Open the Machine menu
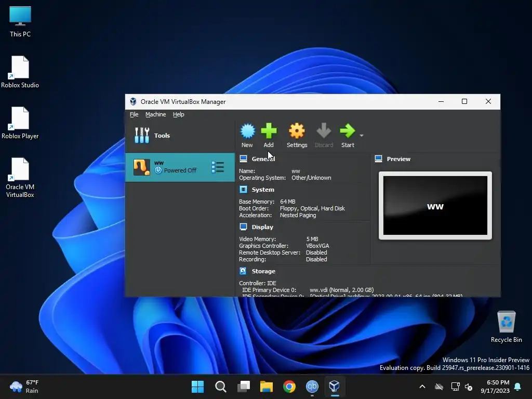532x399 pixels. pos(156,114)
